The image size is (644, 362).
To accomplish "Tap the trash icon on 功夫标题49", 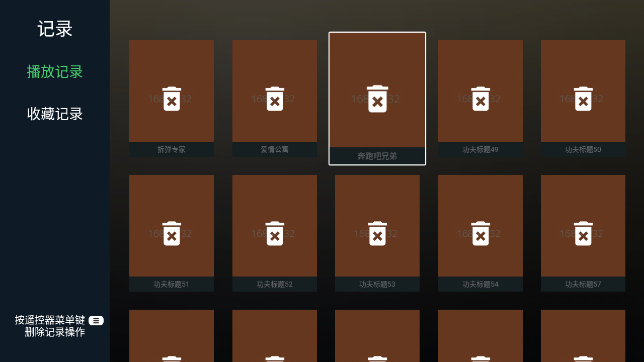I will (x=480, y=99).
